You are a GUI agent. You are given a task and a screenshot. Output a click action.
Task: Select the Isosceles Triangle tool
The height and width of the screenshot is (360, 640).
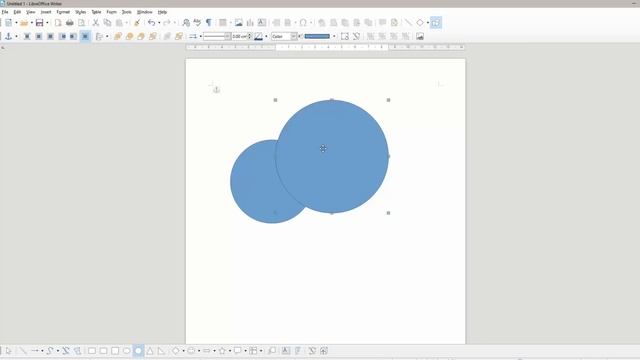coord(150,351)
